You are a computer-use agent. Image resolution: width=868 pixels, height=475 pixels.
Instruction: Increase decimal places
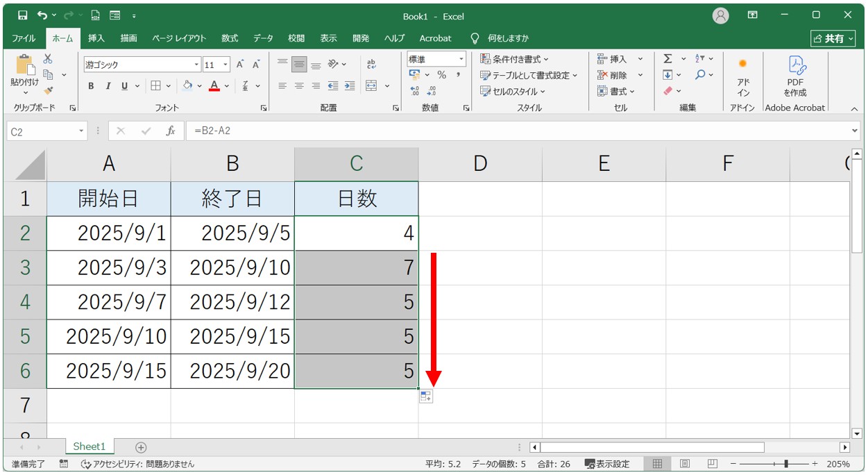[415, 91]
